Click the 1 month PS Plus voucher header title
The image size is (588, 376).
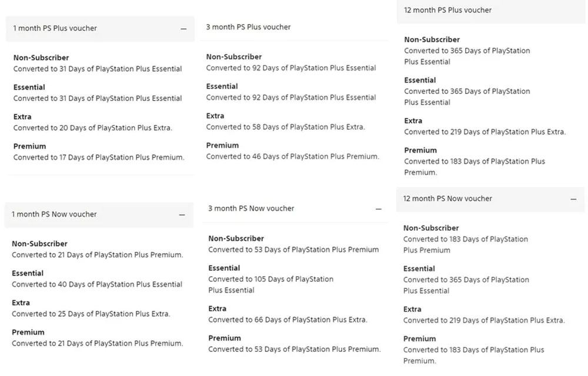[x=55, y=28]
